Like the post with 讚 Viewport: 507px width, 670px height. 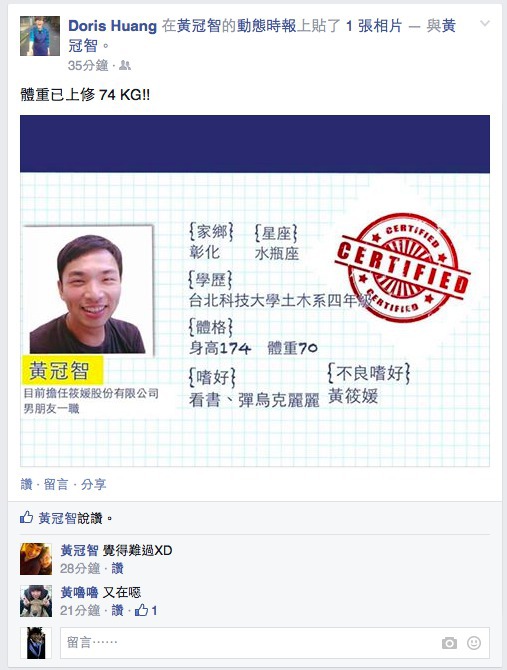[26, 484]
